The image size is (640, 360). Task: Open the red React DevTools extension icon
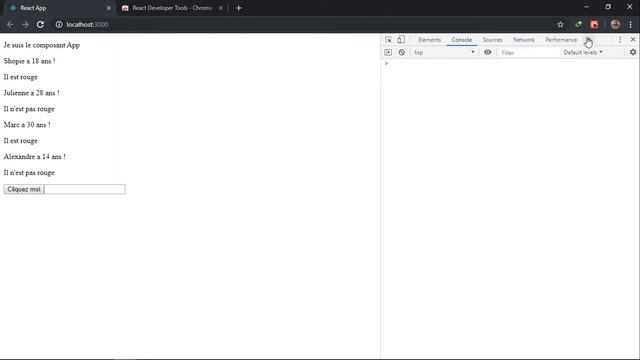pos(594,24)
